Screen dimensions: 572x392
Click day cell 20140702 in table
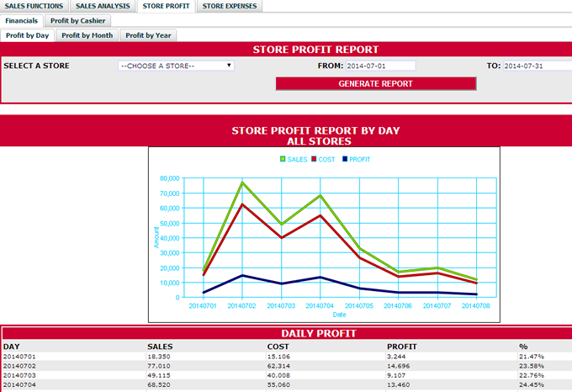[x=19, y=366]
